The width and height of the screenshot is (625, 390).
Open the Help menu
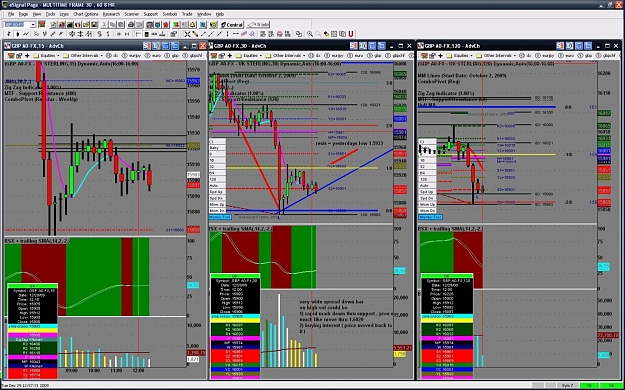click(220, 14)
